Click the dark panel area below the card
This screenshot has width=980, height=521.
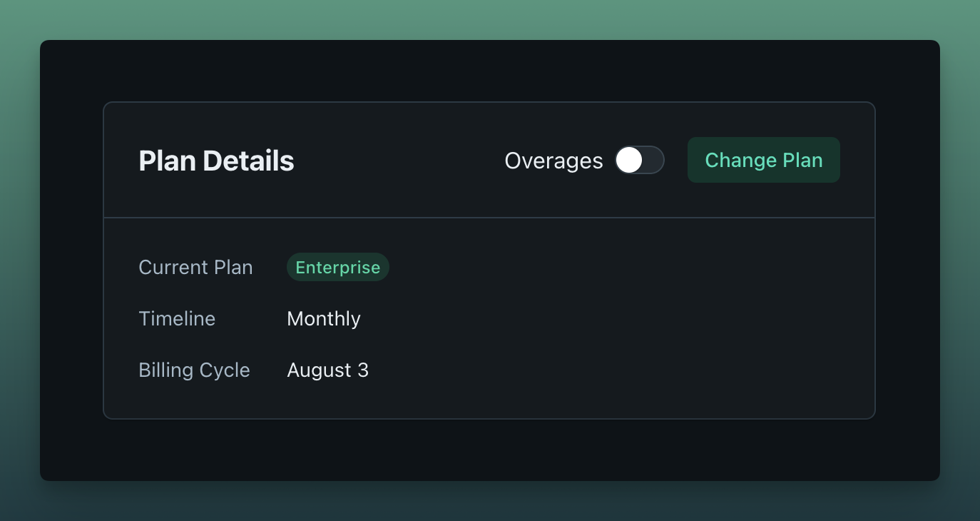pyautogui.click(x=489, y=450)
